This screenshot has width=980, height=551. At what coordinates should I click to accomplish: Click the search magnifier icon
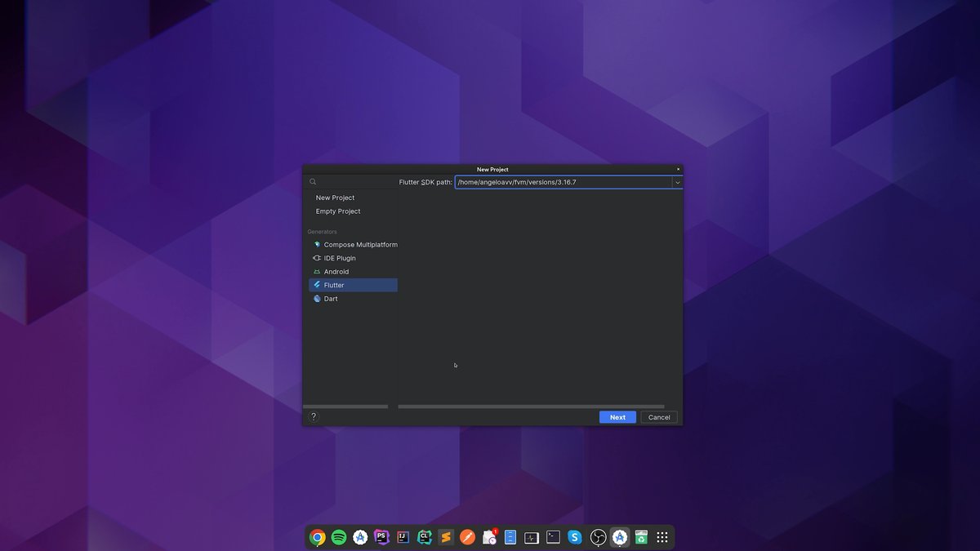(x=313, y=182)
